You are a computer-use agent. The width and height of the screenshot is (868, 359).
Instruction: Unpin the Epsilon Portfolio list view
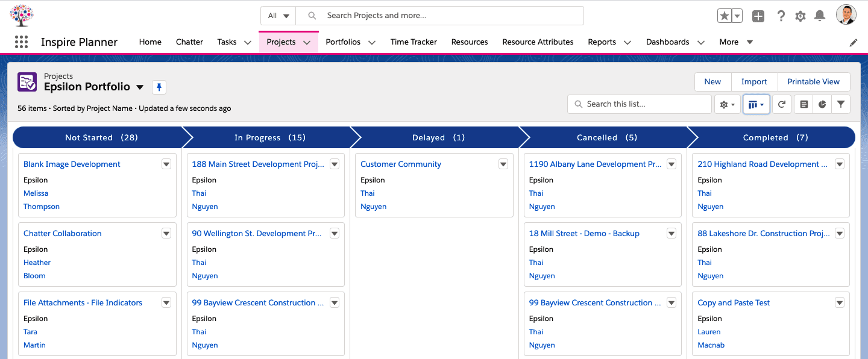coord(159,87)
